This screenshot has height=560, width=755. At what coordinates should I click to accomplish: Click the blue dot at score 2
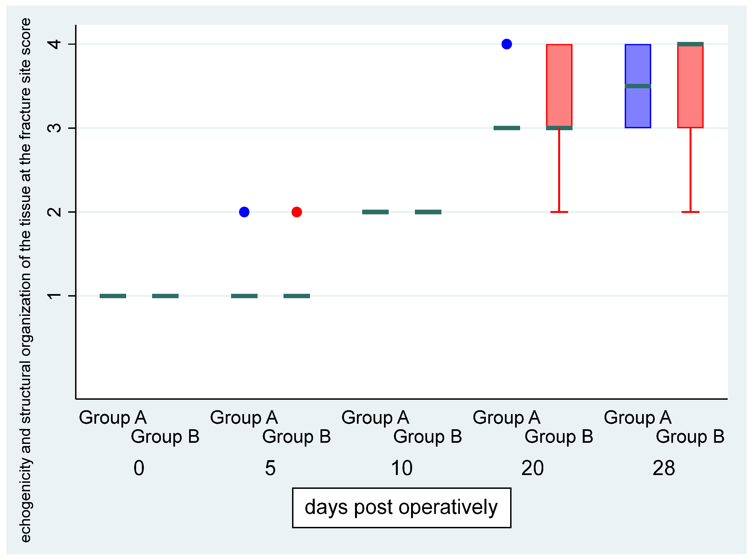point(244,212)
